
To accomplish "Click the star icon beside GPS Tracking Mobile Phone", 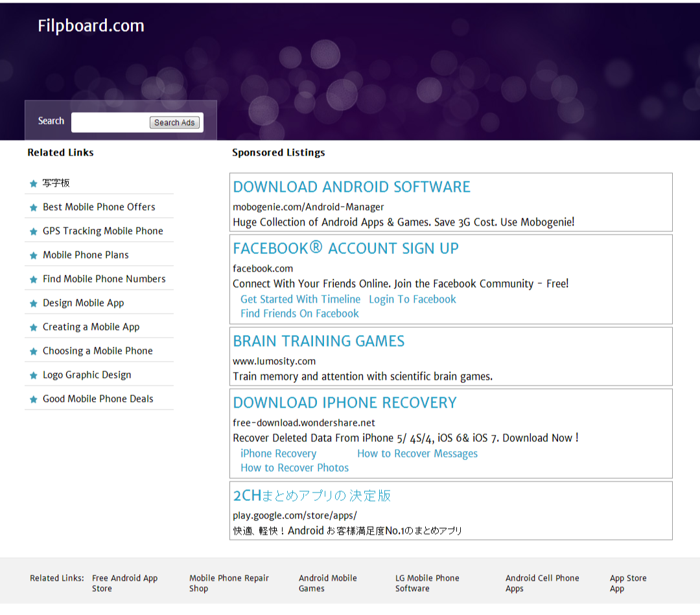I will [x=34, y=231].
